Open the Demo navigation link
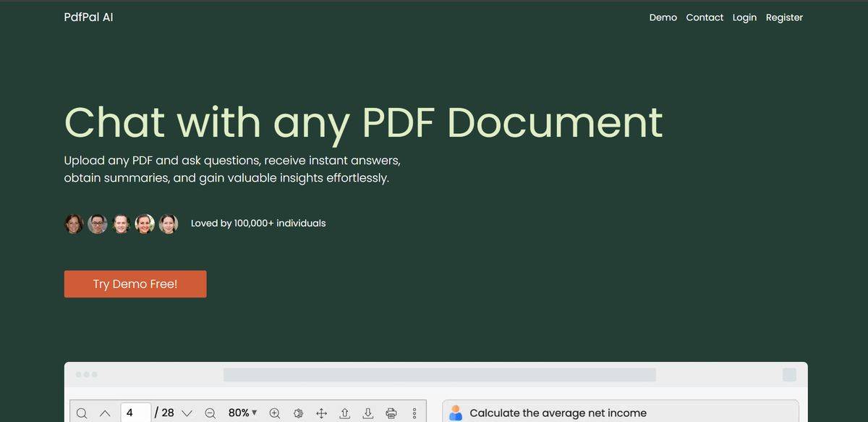Image resolution: width=868 pixels, height=422 pixels. pos(663,17)
